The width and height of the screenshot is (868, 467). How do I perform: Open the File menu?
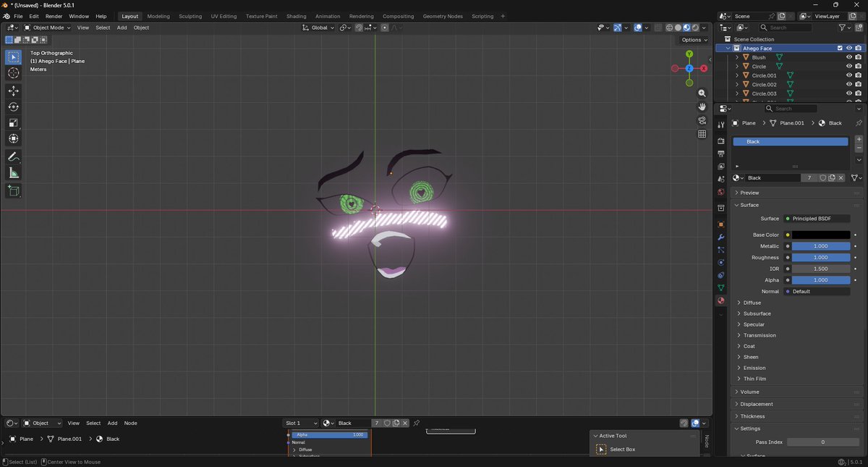pyautogui.click(x=18, y=16)
